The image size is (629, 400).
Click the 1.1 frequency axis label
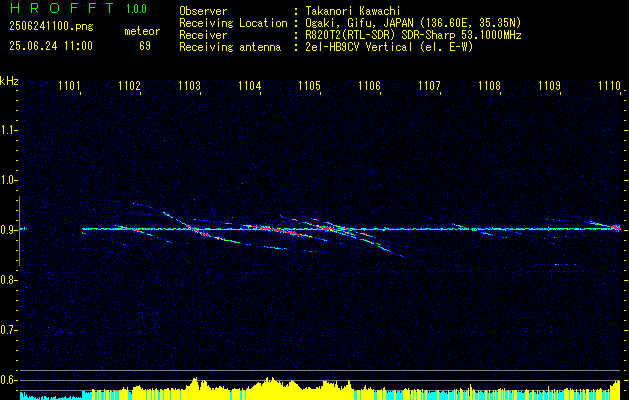click(x=9, y=130)
